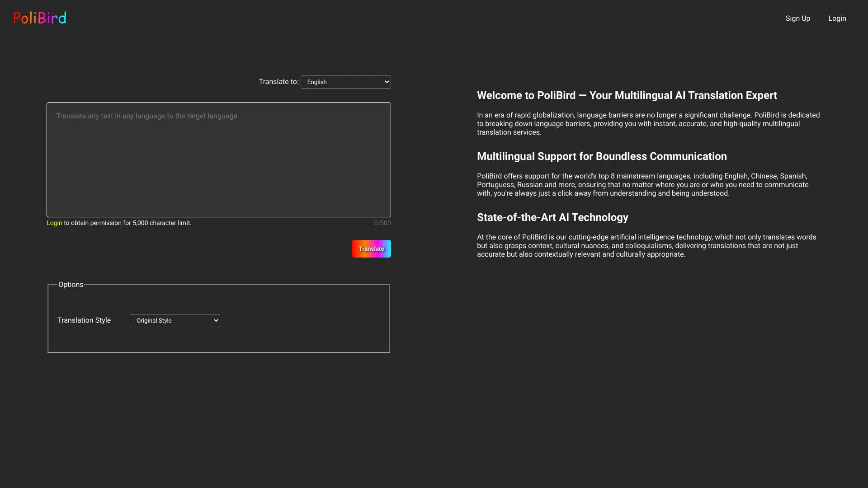
Task: Click the State-of-the-Art AI Technology heading
Action: pos(552,217)
